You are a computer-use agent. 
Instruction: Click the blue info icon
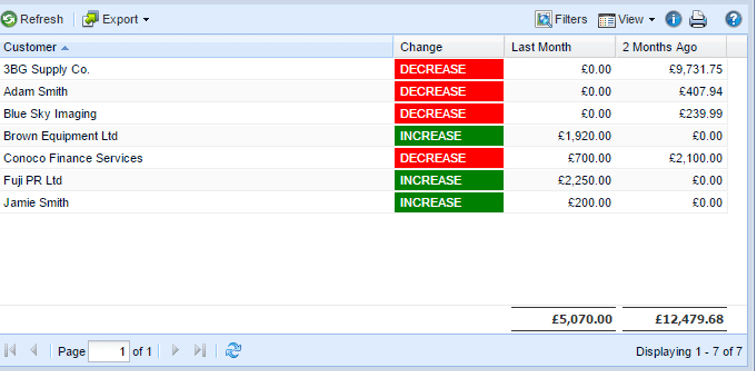click(x=673, y=19)
